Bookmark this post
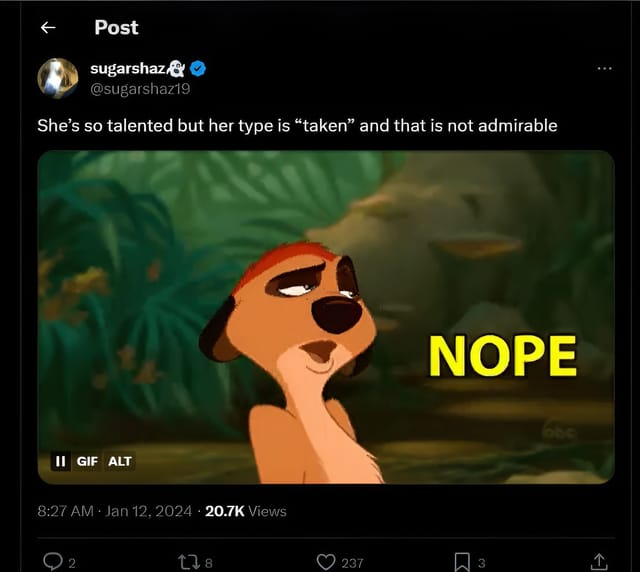The height and width of the screenshot is (572, 640). [x=461, y=561]
